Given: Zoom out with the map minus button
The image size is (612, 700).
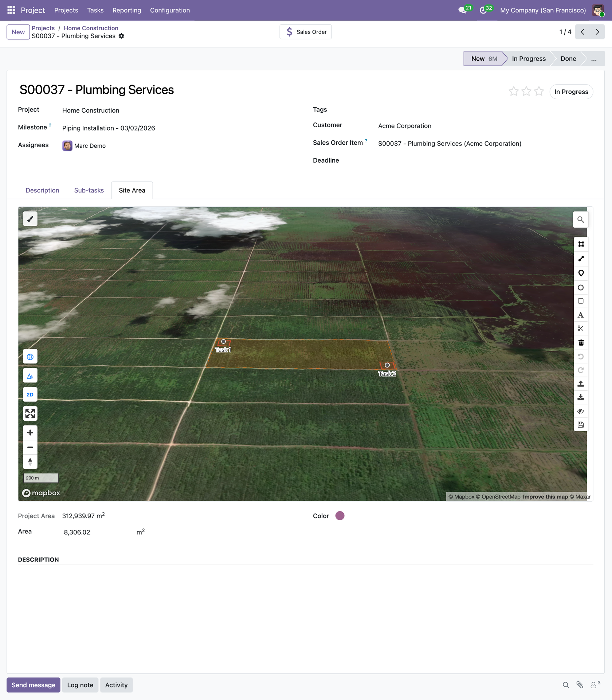Looking at the screenshot, I should click(x=30, y=447).
